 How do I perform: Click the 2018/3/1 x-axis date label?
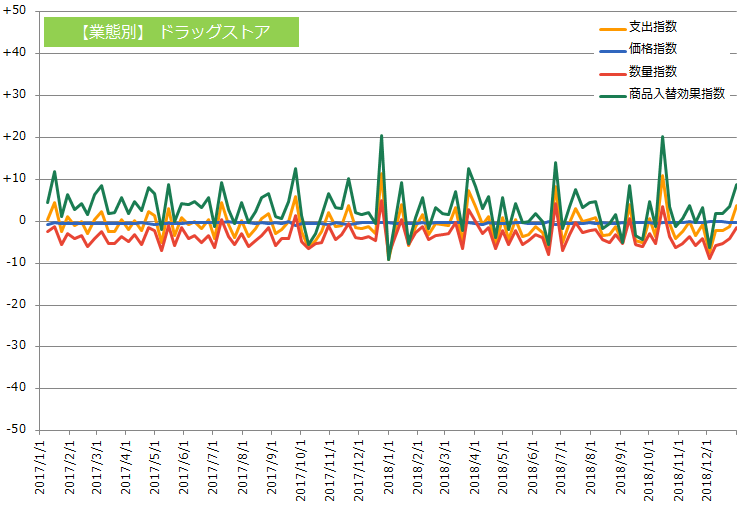444,468
